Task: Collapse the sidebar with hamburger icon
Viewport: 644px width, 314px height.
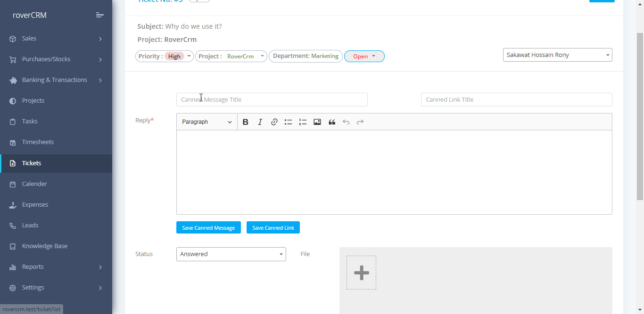Action: coord(99,15)
